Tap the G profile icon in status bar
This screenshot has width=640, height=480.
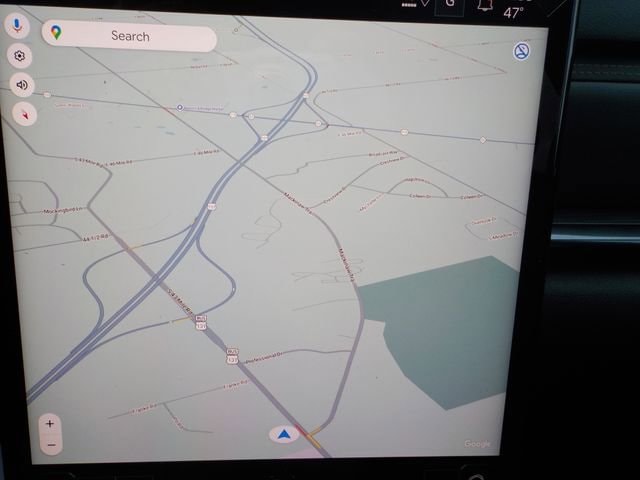(x=450, y=4)
